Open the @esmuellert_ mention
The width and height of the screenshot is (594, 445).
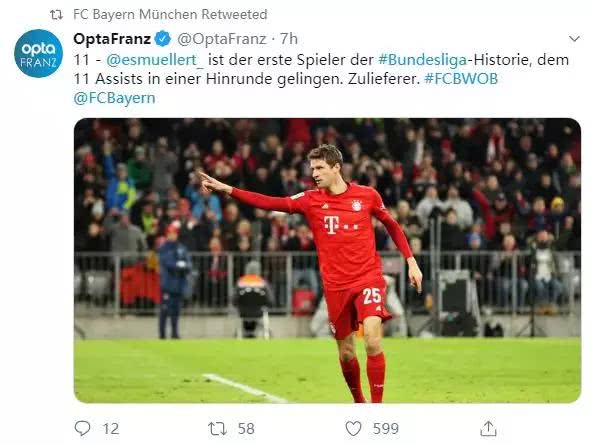155,60
